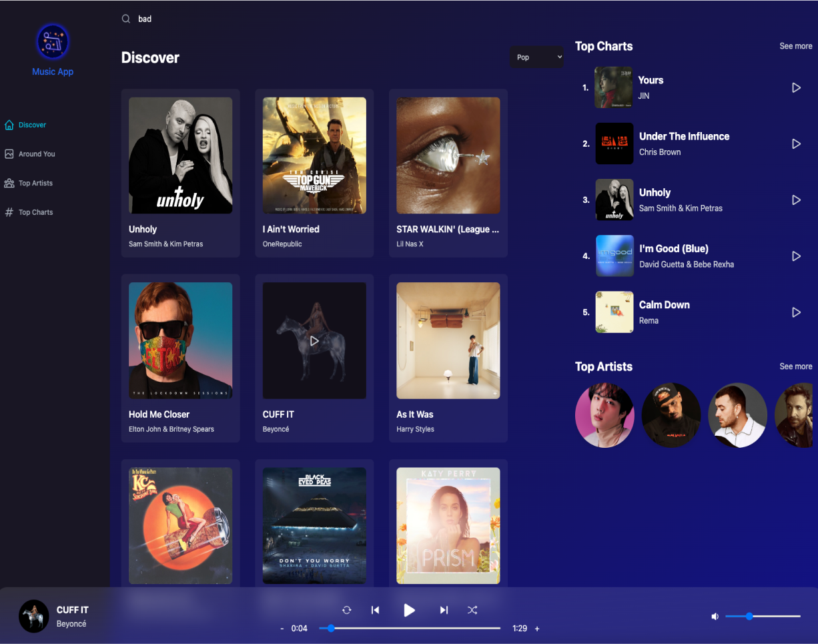Click the KC Sunshine Band album cover
The width and height of the screenshot is (818, 644).
[x=181, y=525]
